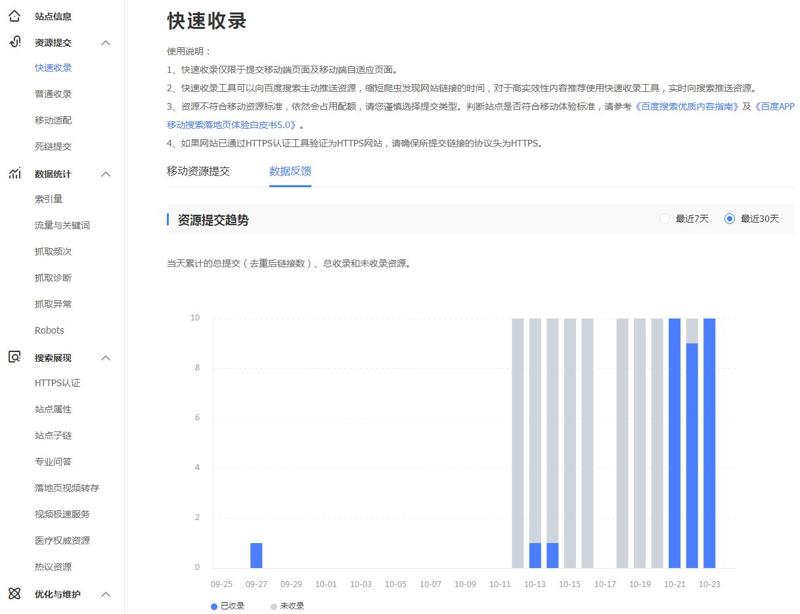
Task: Go to 抓取诊断 in the sidebar
Action: [53, 278]
